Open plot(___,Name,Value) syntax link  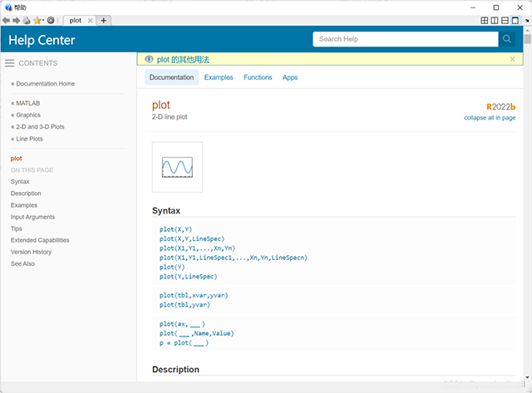[197, 334]
